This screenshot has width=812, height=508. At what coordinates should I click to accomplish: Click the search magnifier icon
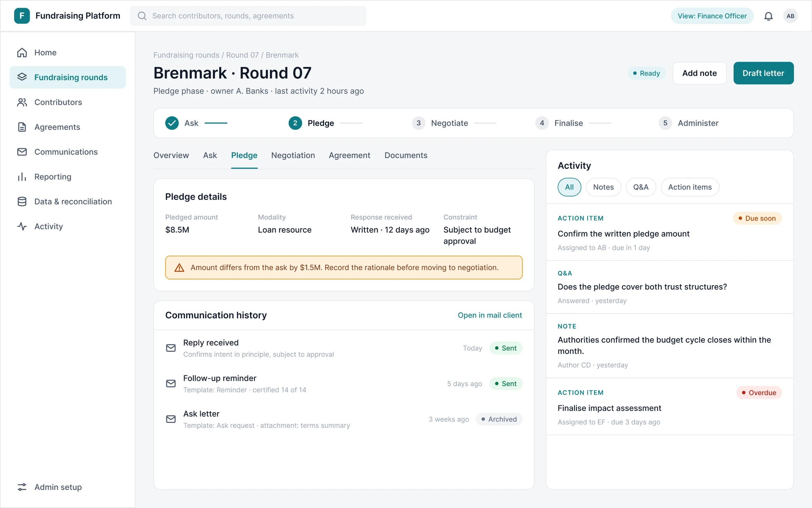coord(142,16)
